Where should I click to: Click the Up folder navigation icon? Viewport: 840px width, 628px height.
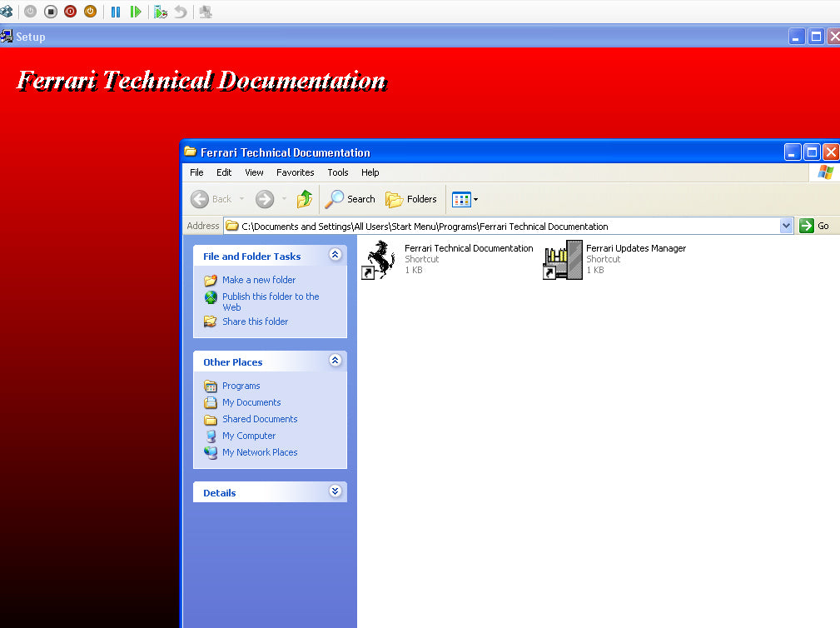[305, 199]
